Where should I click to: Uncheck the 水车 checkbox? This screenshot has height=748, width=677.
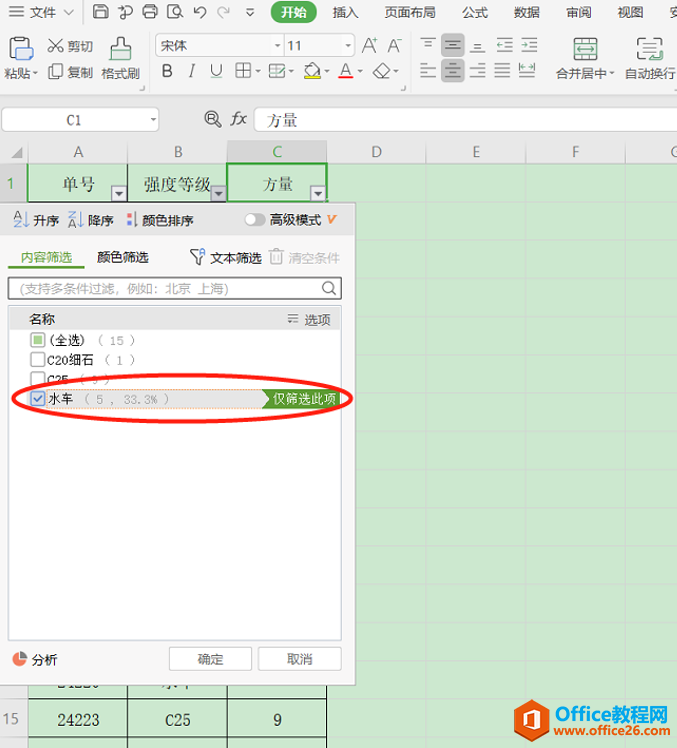(37, 398)
